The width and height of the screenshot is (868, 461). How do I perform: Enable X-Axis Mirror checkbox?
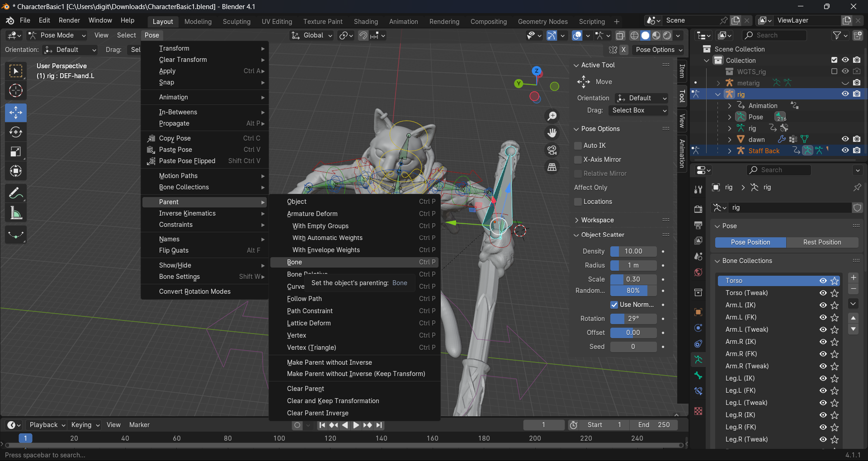tap(578, 160)
